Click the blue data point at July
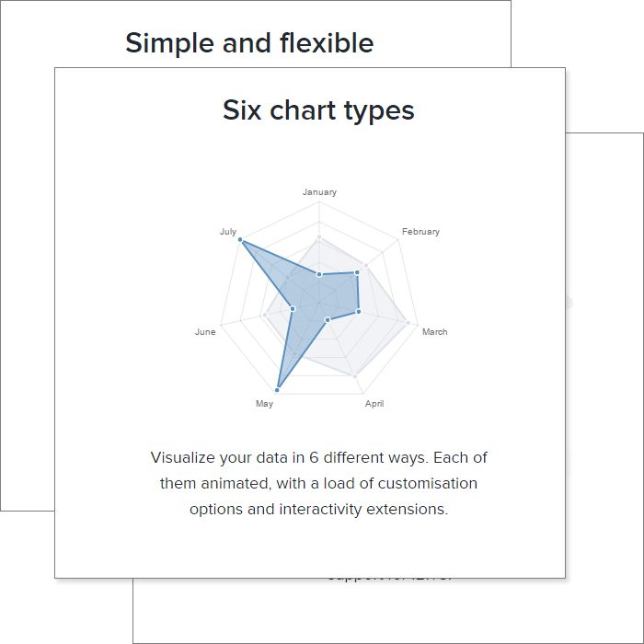The image size is (644, 644). (x=241, y=239)
